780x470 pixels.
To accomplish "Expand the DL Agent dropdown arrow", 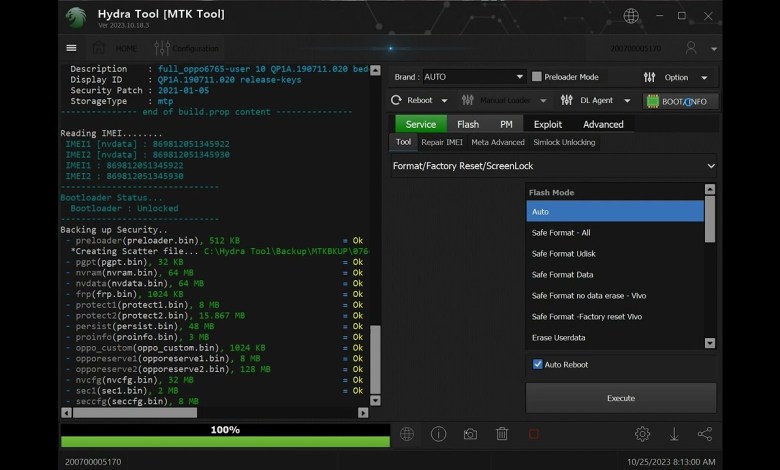I will pyautogui.click(x=627, y=100).
